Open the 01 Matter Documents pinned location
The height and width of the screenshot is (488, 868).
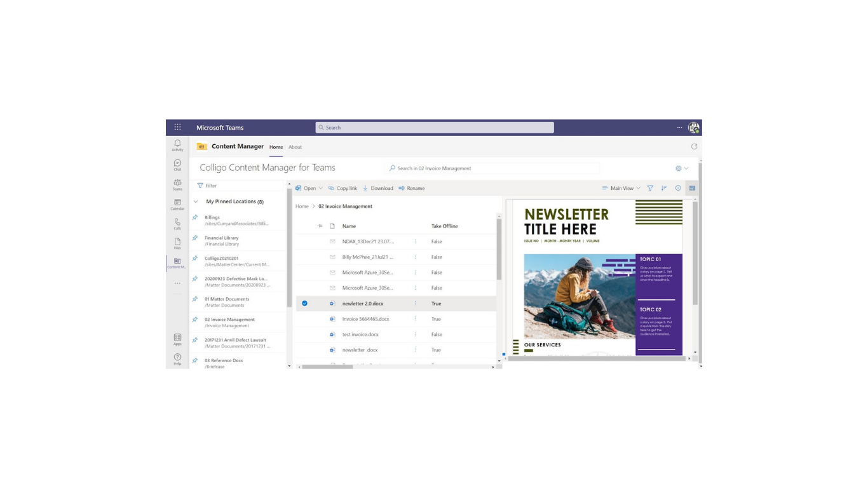point(238,302)
